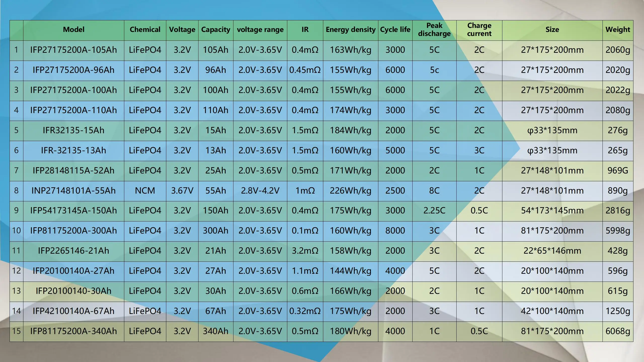Click the Model column header
The image size is (644, 362).
[73, 30]
